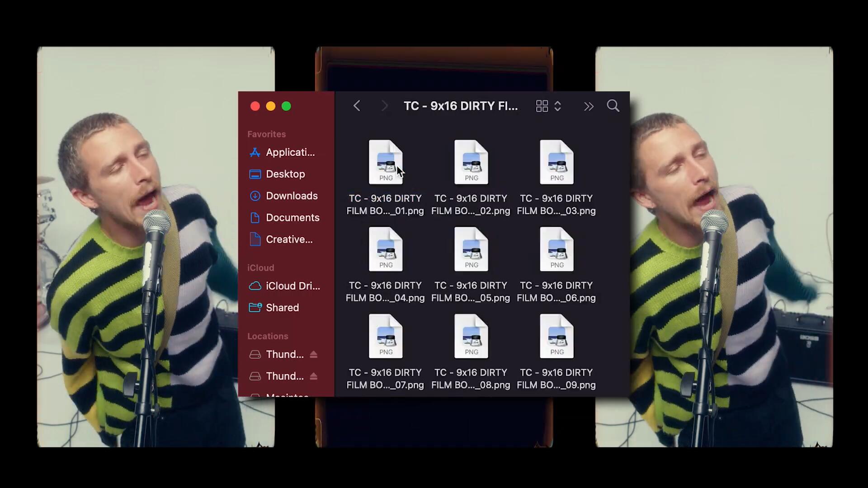Click the yellow minimize window button
The height and width of the screenshot is (488, 868).
[270, 106]
